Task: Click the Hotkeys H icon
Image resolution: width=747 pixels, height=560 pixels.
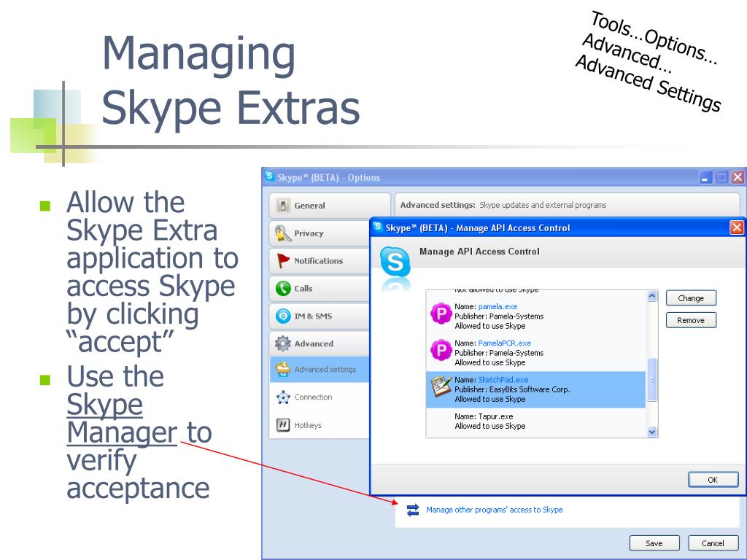Action: tap(283, 425)
